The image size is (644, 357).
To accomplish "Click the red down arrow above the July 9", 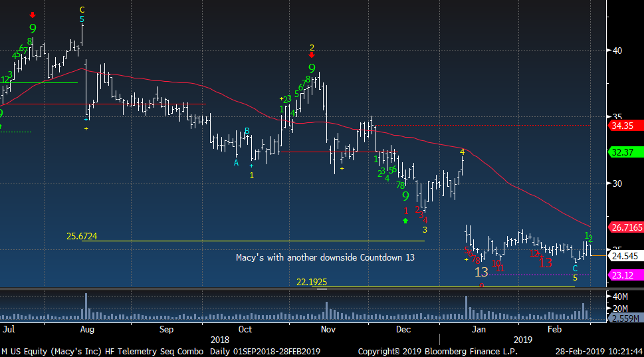I will 33,15.
